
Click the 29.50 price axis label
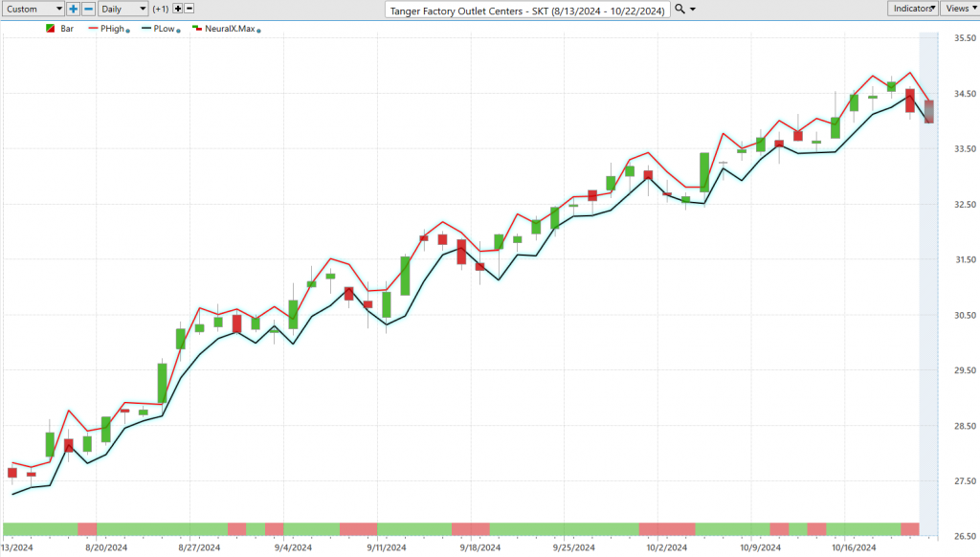click(965, 370)
